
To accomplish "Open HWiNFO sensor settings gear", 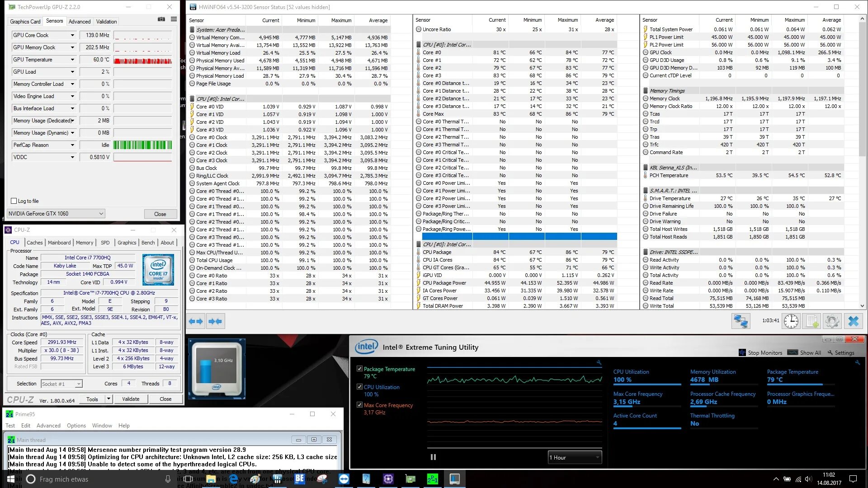I will point(832,321).
